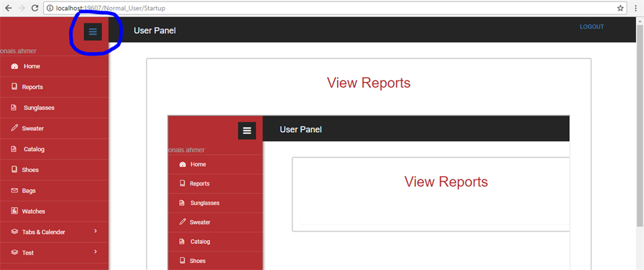644x270 pixels.
Task: Click the inner panel Reports tablet icon
Action: (x=182, y=183)
